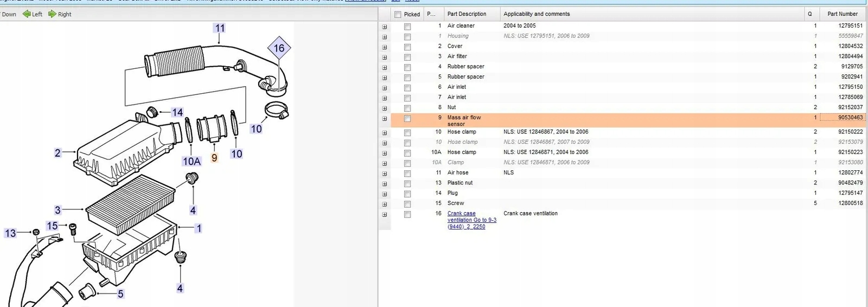
Task: Expand the Mass air flow sensor row
Action: (385, 118)
